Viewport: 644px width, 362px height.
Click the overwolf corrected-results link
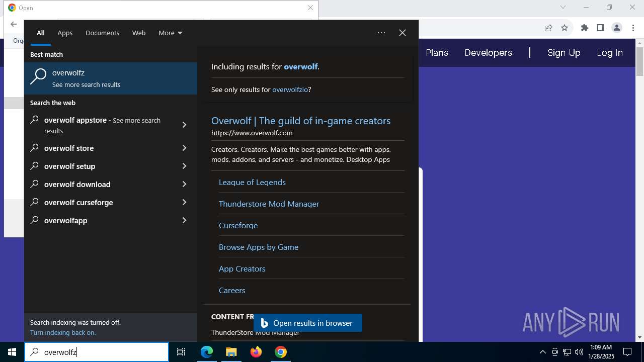click(x=301, y=66)
